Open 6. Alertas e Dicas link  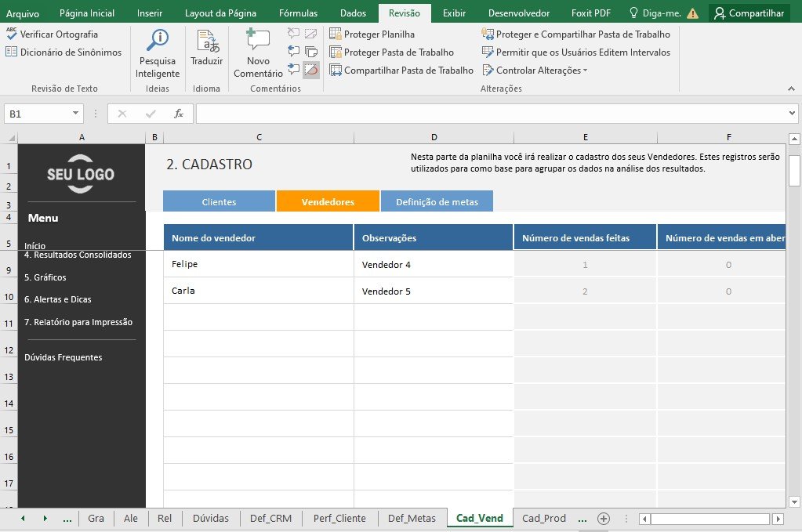pyautogui.click(x=58, y=299)
